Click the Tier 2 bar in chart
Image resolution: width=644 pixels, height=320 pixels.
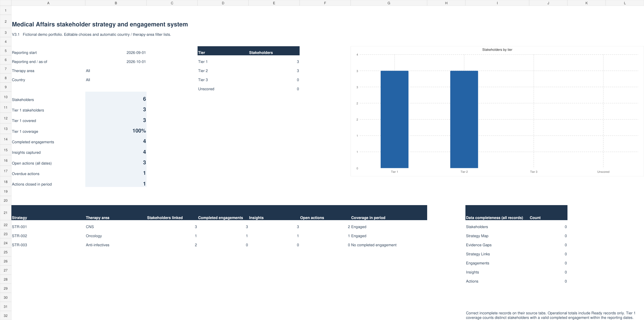pyautogui.click(x=464, y=119)
